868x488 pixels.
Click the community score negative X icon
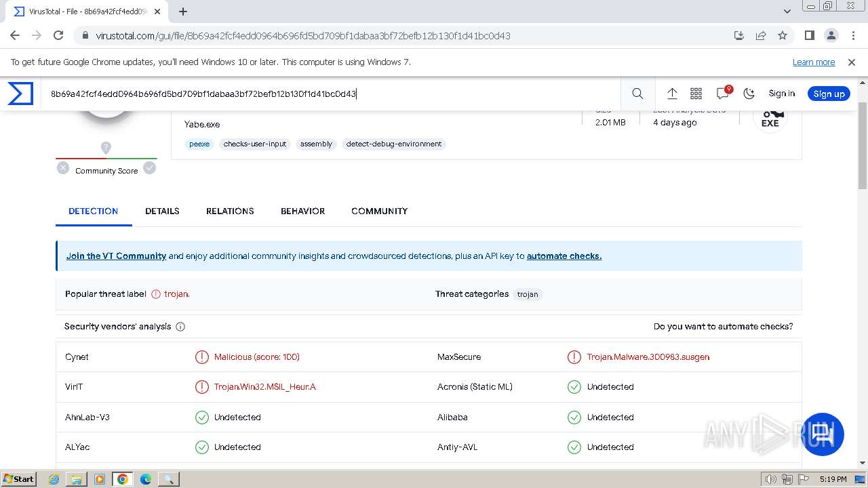coord(63,168)
